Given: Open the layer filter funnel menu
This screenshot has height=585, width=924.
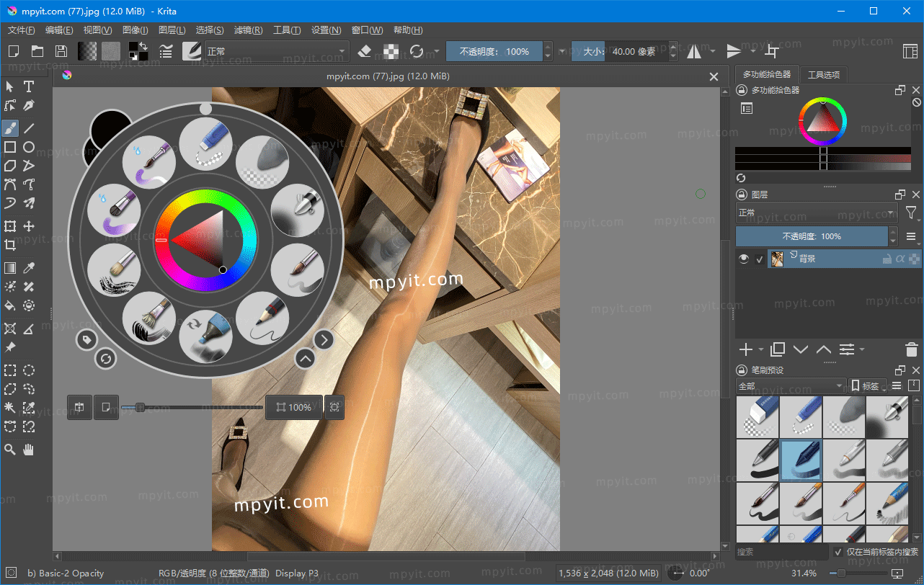Looking at the screenshot, I should (x=912, y=213).
